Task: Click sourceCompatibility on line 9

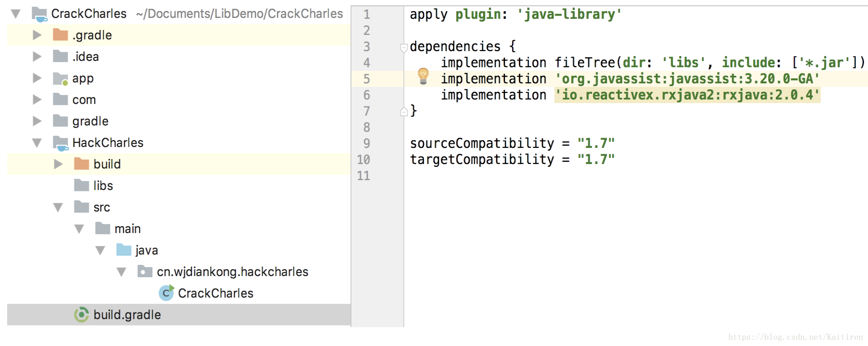Action: click(x=482, y=143)
